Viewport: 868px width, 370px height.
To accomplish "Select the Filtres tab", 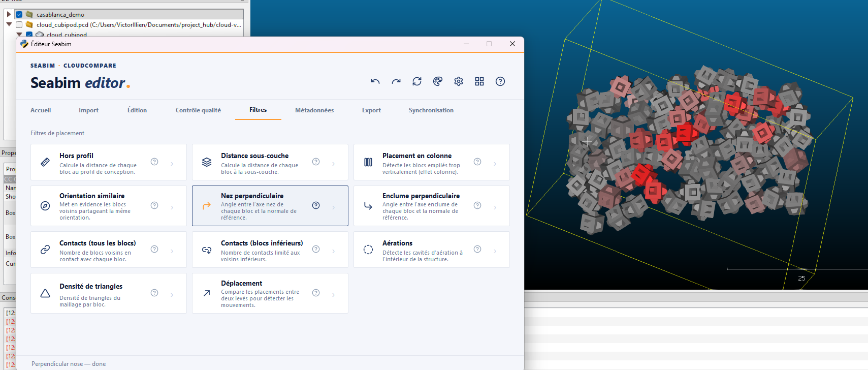I will [x=258, y=110].
